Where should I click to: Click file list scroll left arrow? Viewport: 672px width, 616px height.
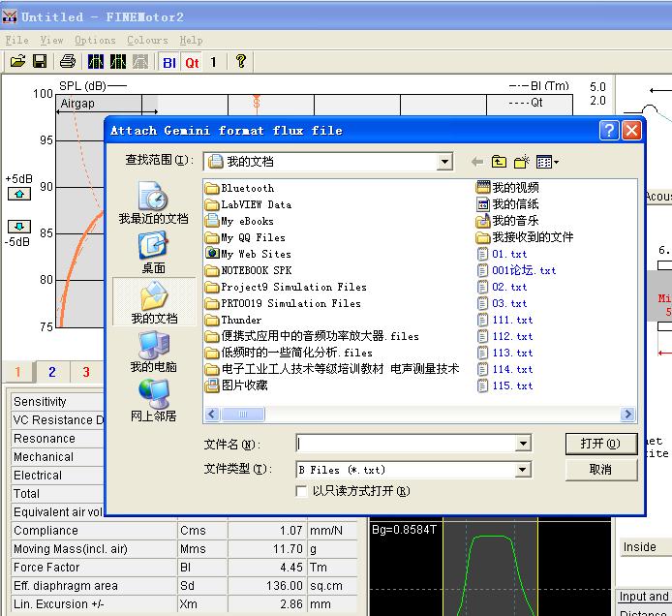[x=213, y=415]
